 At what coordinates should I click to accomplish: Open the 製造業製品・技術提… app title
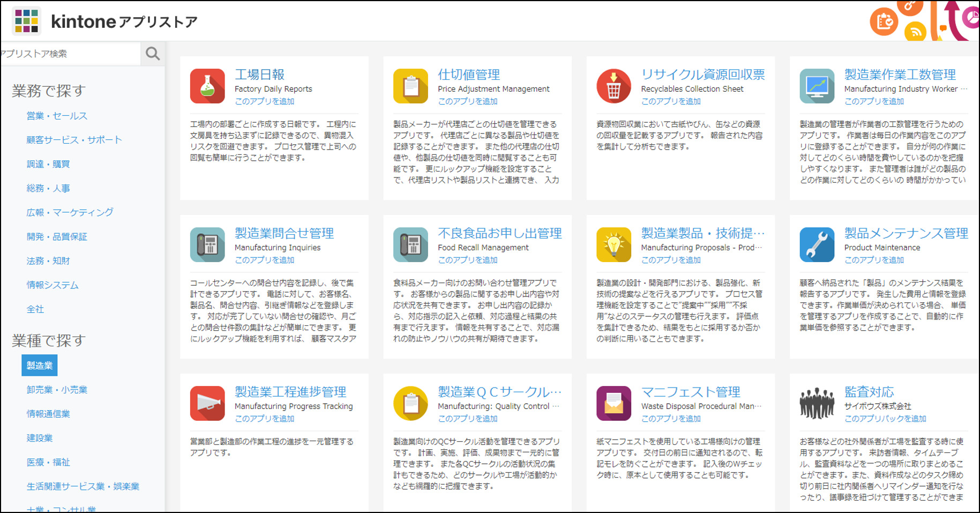(x=703, y=233)
